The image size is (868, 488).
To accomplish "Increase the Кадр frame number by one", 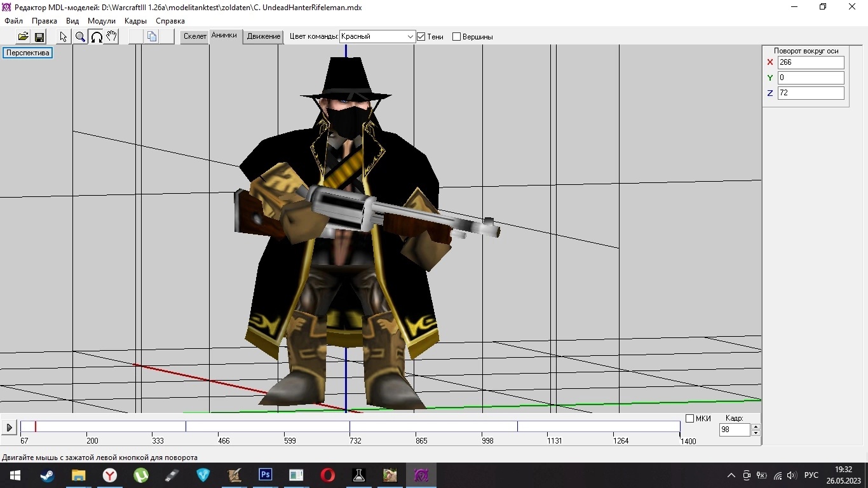I will point(756,427).
